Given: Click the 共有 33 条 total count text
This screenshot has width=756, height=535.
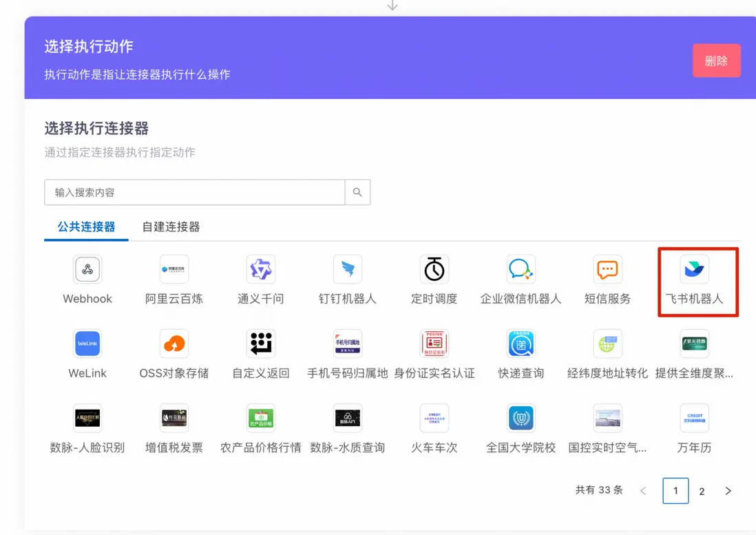Looking at the screenshot, I should pos(599,490).
